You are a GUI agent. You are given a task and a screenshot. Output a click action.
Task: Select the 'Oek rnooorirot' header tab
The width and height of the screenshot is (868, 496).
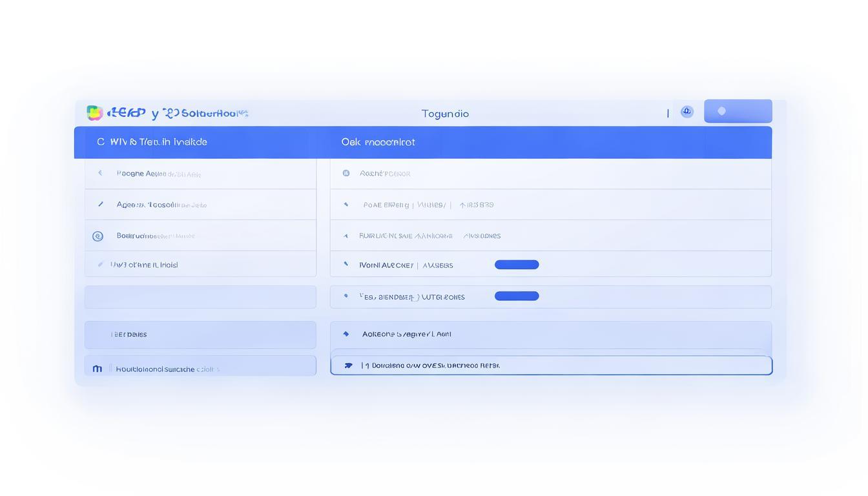tap(378, 142)
